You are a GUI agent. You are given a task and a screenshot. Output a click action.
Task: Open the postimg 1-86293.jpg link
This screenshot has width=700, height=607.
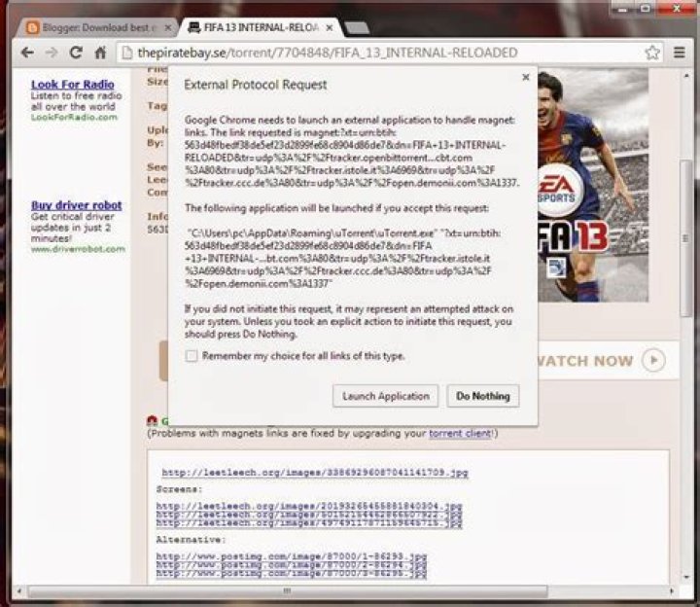292,556
